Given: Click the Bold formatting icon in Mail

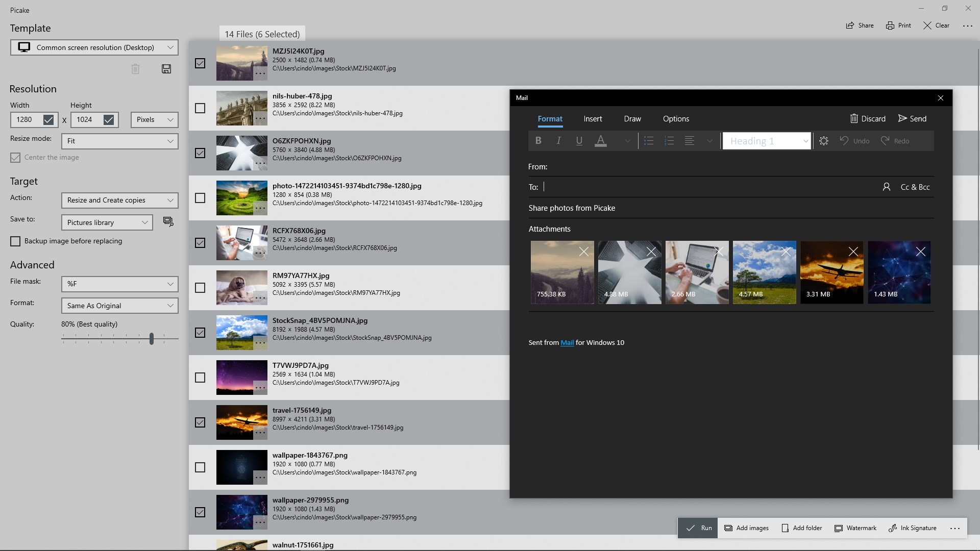Looking at the screenshot, I should [538, 141].
